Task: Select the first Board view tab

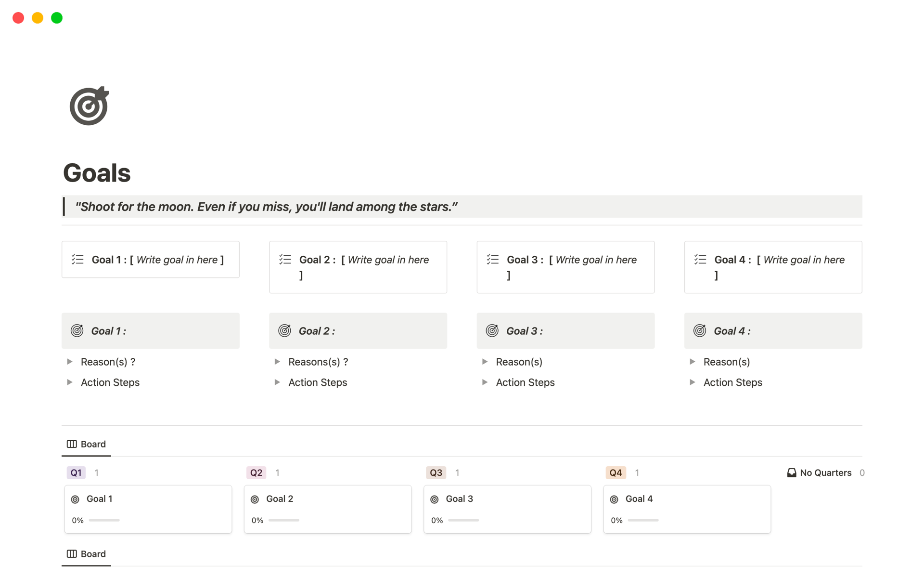Action: 87,444
